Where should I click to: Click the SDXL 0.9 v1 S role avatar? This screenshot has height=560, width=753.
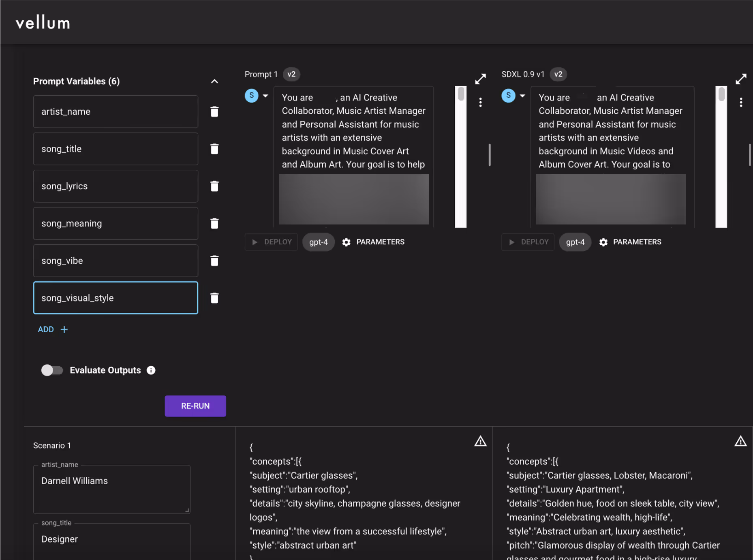(x=508, y=96)
